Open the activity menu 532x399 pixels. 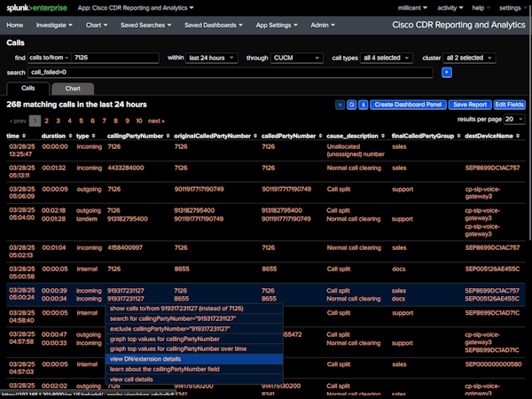tap(450, 8)
